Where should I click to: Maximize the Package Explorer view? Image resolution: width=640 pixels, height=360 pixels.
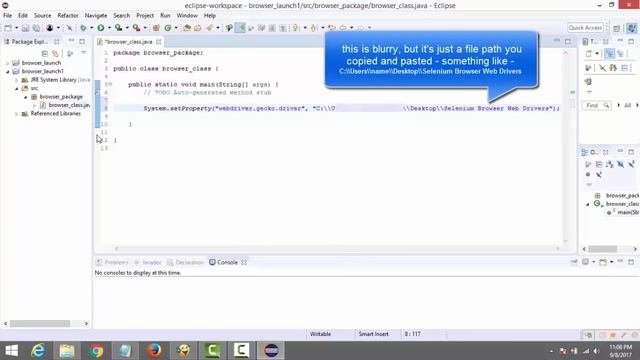click(x=82, y=41)
